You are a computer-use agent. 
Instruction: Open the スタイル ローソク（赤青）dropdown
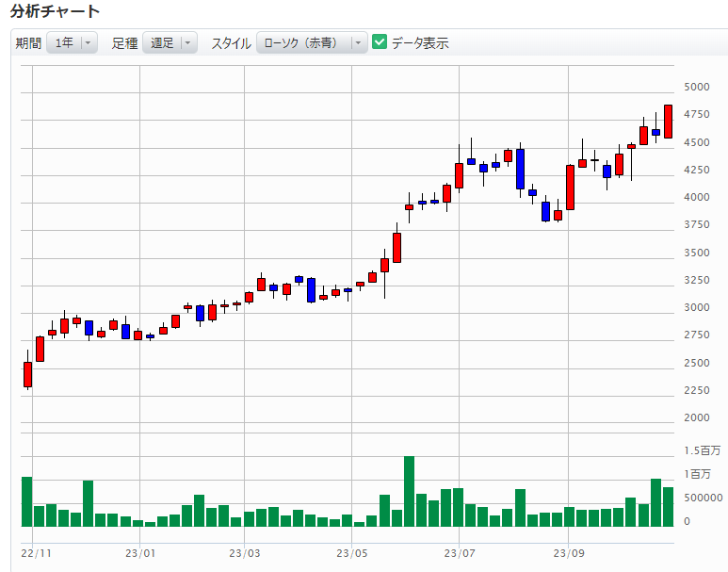coord(312,43)
